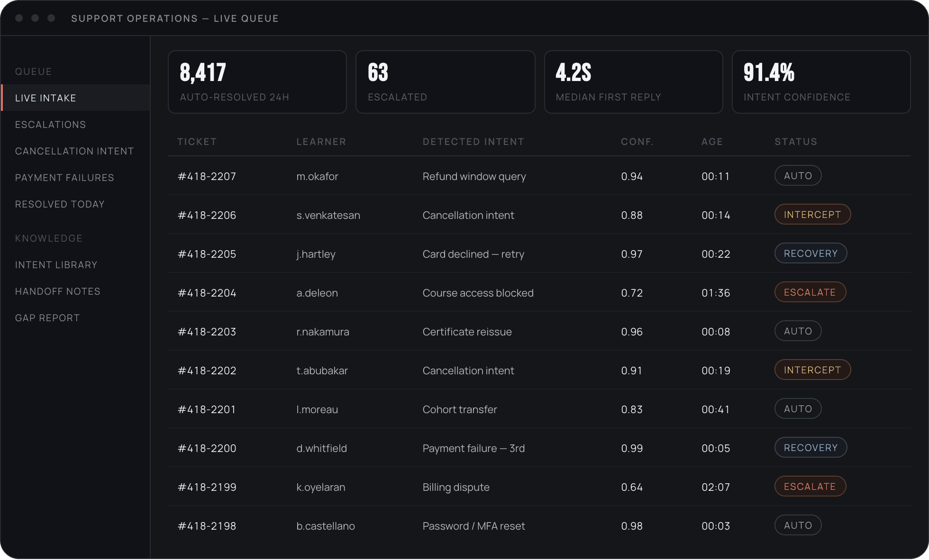Click RECOVERY badge for ticket #418-2205
This screenshot has height=560, width=929.
click(x=811, y=253)
